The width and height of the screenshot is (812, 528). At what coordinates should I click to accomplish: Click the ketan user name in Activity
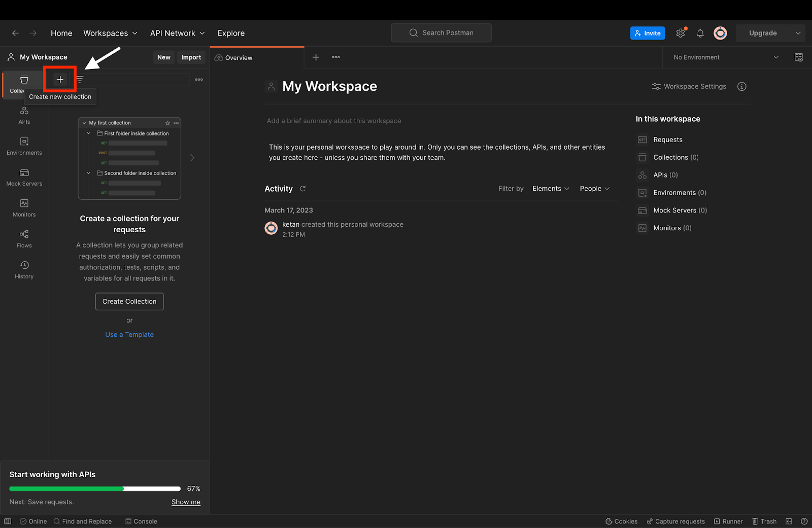coord(291,224)
